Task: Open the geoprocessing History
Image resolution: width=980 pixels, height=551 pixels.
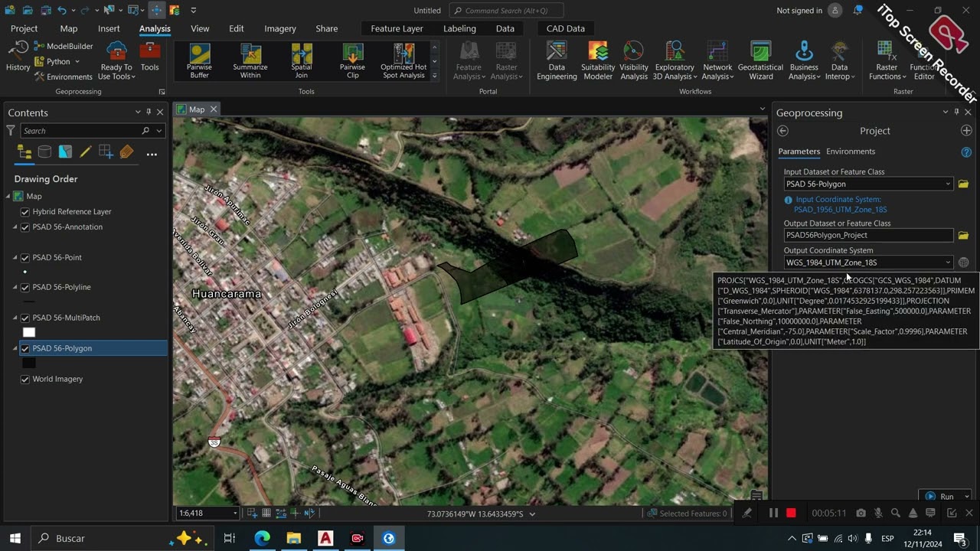Action: pos(18,57)
